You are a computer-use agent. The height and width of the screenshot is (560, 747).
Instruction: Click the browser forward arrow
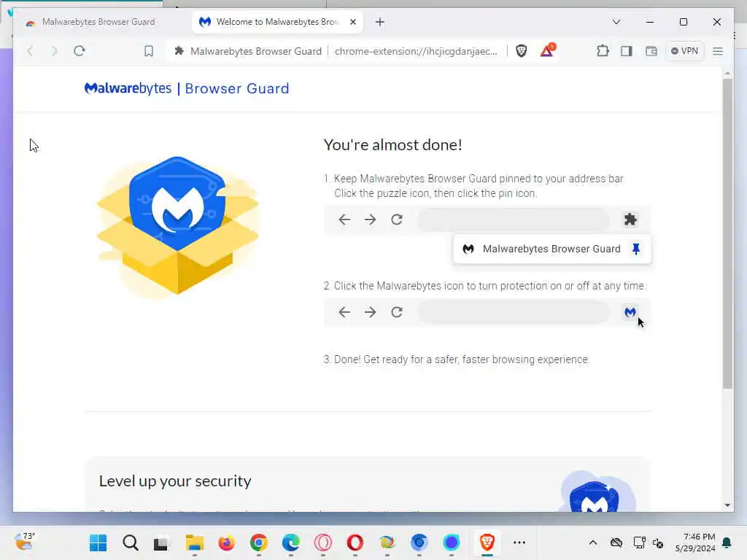point(54,51)
